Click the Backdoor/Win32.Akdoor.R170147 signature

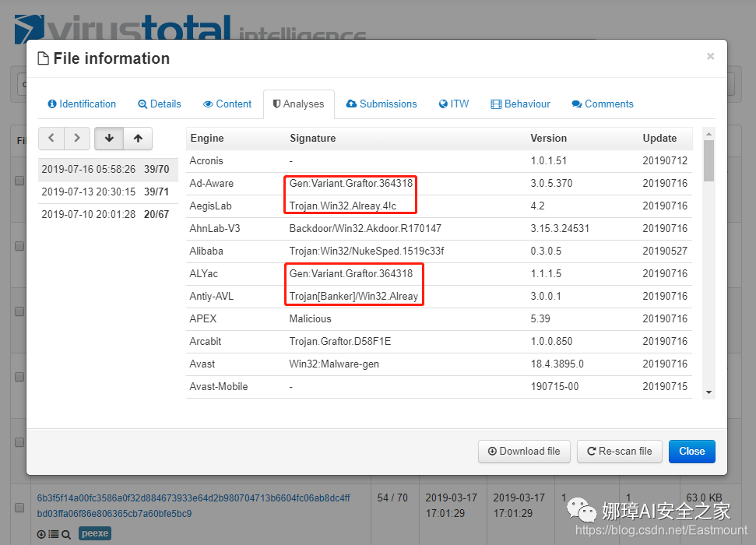click(x=365, y=229)
